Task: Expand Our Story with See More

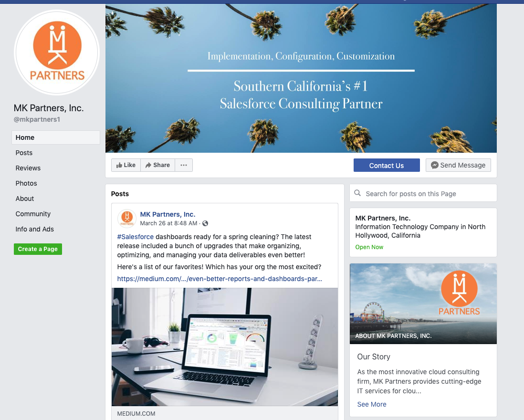Action: pyautogui.click(x=372, y=404)
